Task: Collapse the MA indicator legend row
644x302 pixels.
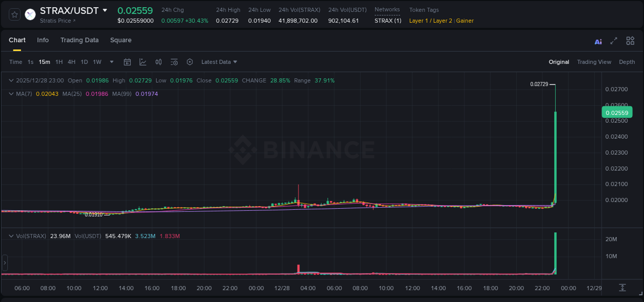Action: [11, 93]
